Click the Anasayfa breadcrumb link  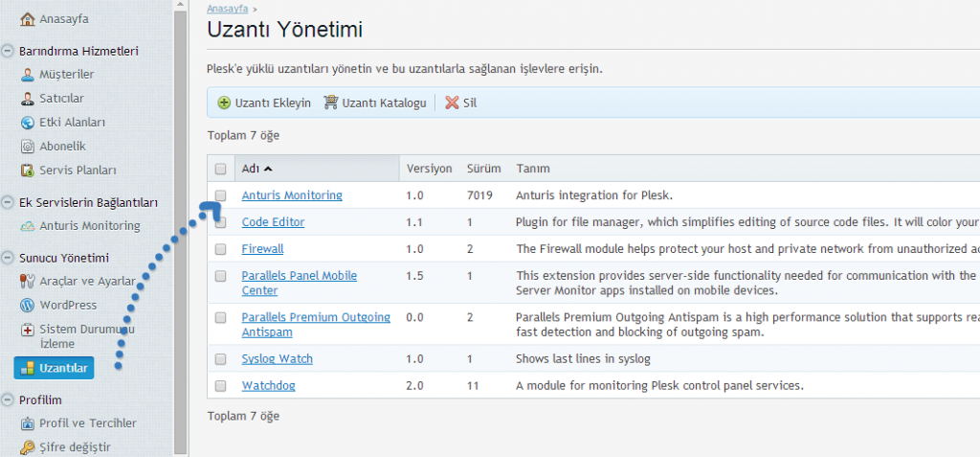228,9
